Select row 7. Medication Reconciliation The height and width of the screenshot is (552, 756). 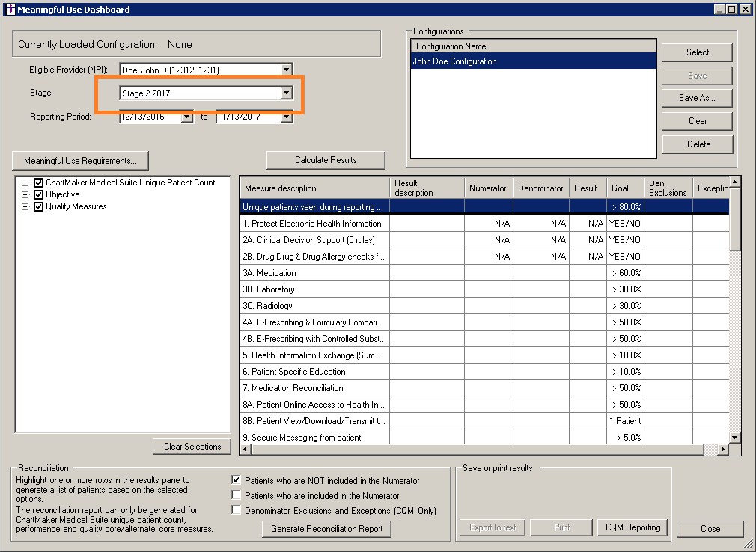484,387
